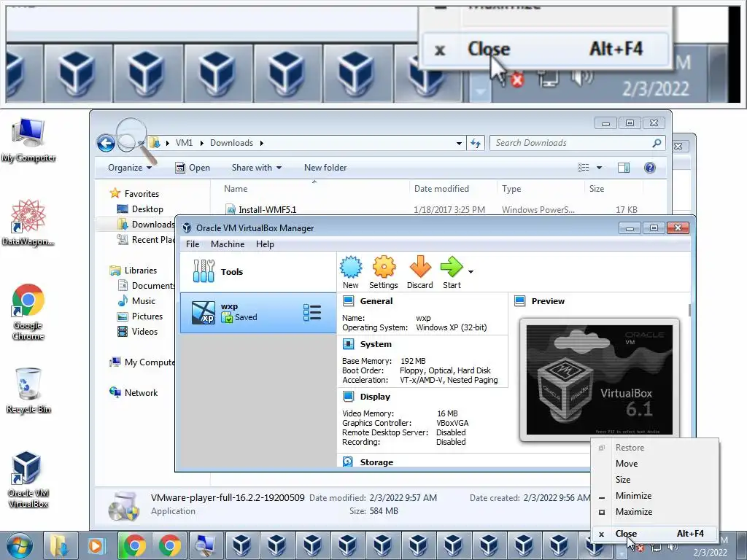
Task: Click the Display section header
Action: click(375, 396)
